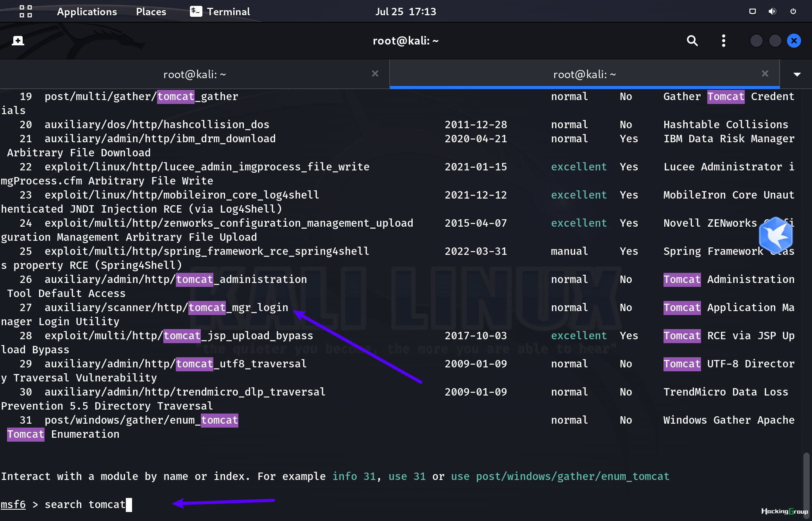Expand the tab list dropdown arrow
The height and width of the screenshot is (521, 812).
[x=797, y=74]
